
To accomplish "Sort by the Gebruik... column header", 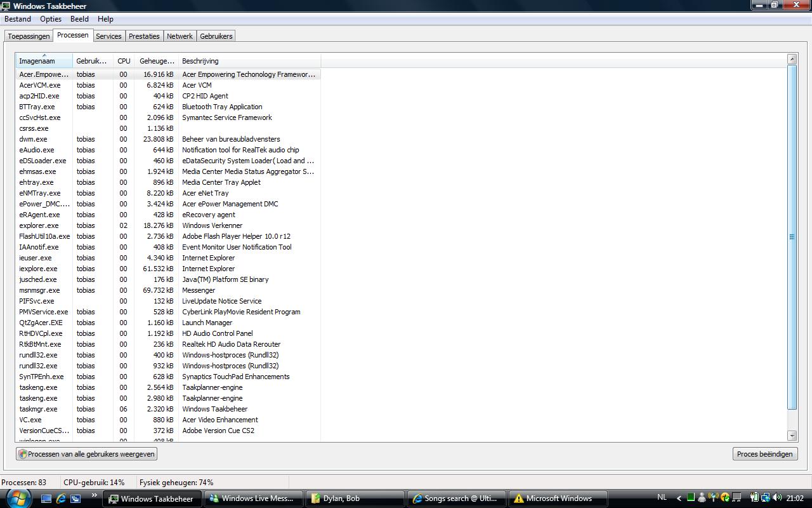I will pyautogui.click(x=93, y=61).
